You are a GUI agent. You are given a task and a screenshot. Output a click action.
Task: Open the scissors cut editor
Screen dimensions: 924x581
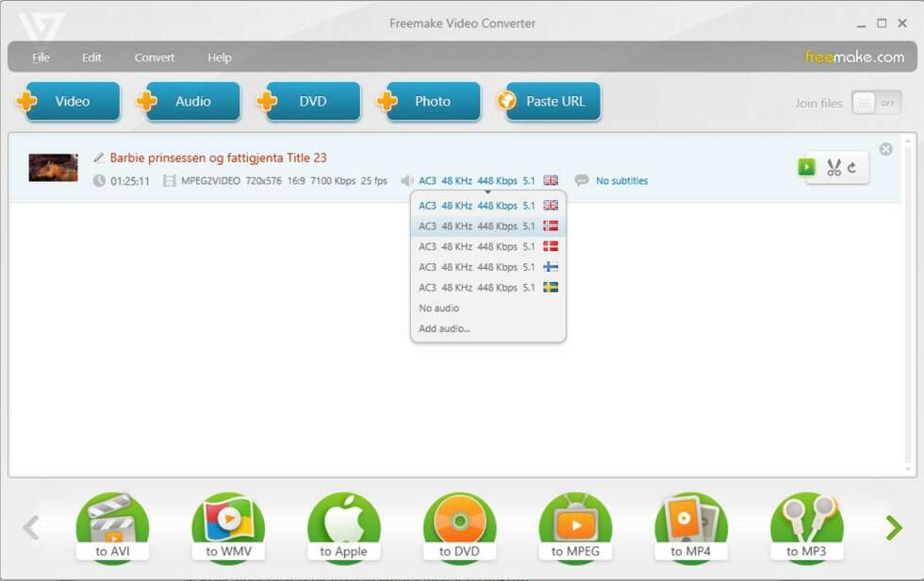[833, 167]
